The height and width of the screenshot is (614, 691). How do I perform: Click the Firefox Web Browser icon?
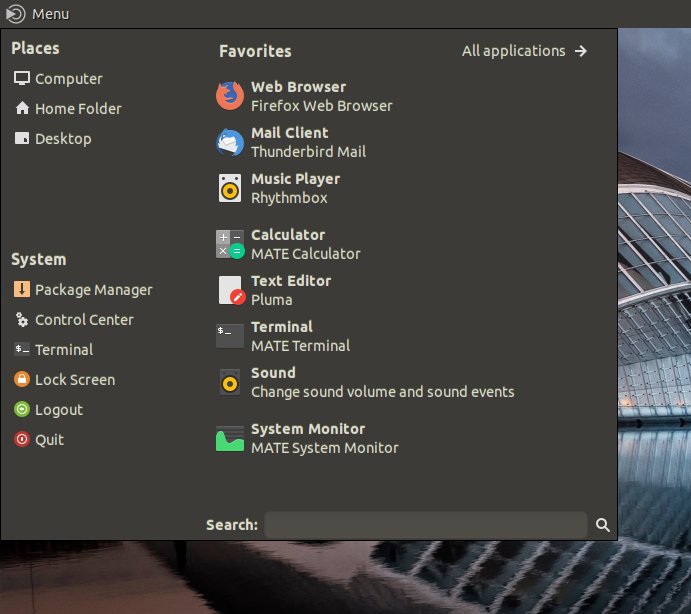[x=230, y=96]
